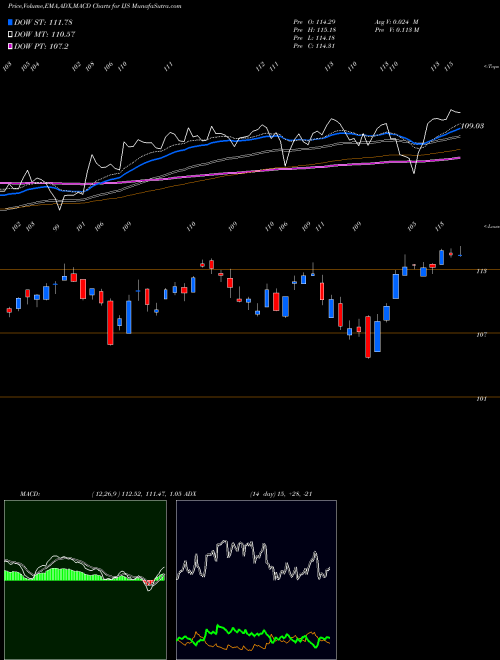Click the last candlestick on the chart
Viewport: 500px width, 660px height.
pyautogui.click(x=461, y=252)
